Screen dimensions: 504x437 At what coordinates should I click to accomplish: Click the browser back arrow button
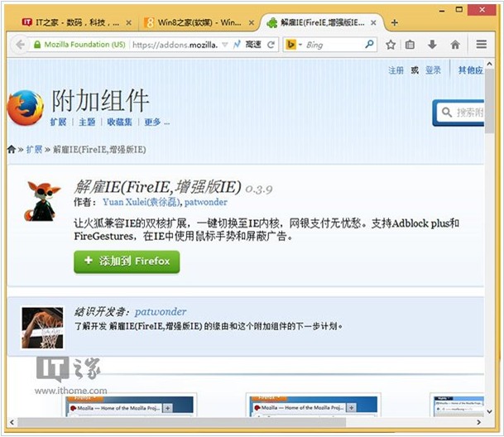20,45
